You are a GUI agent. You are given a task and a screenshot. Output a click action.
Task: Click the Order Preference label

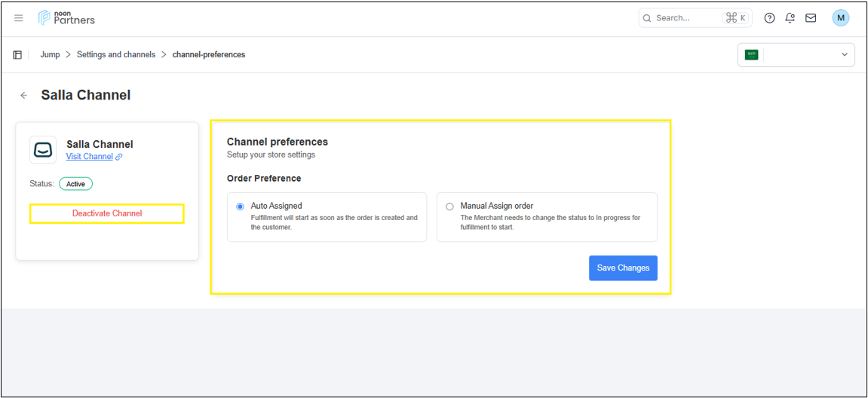pos(264,178)
